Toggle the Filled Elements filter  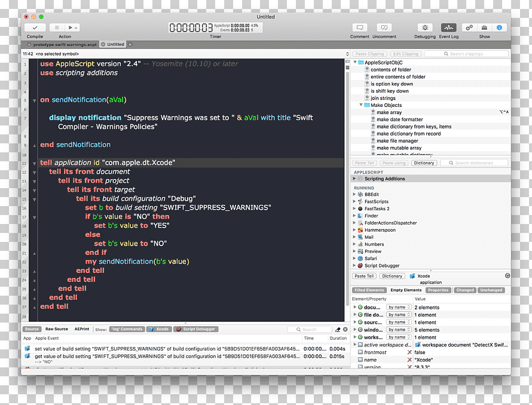coord(369,290)
